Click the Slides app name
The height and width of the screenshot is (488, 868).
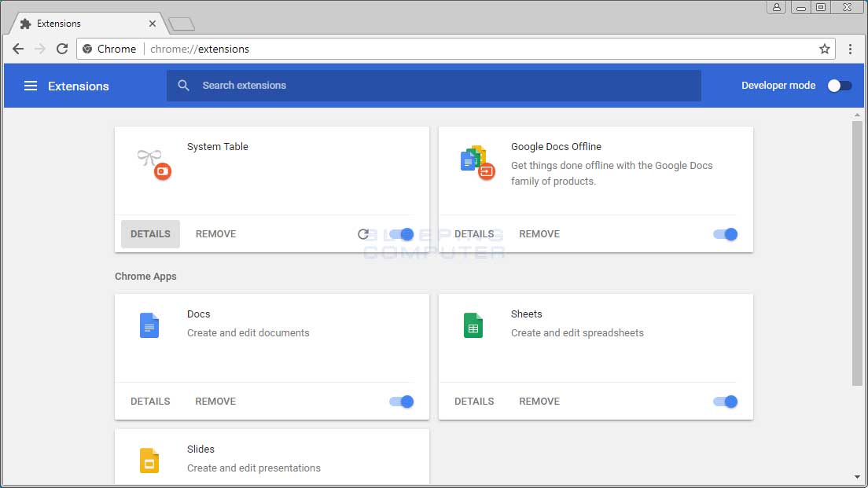coord(200,449)
